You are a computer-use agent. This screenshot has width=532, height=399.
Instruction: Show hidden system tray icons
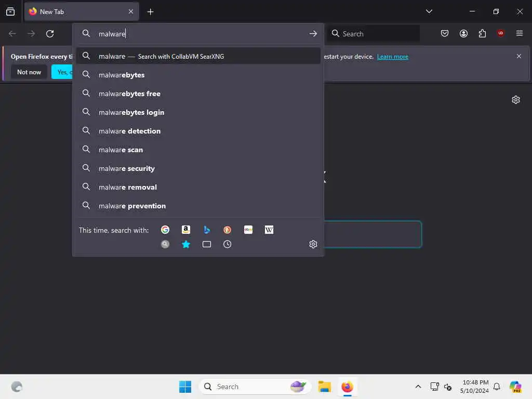(x=418, y=387)
